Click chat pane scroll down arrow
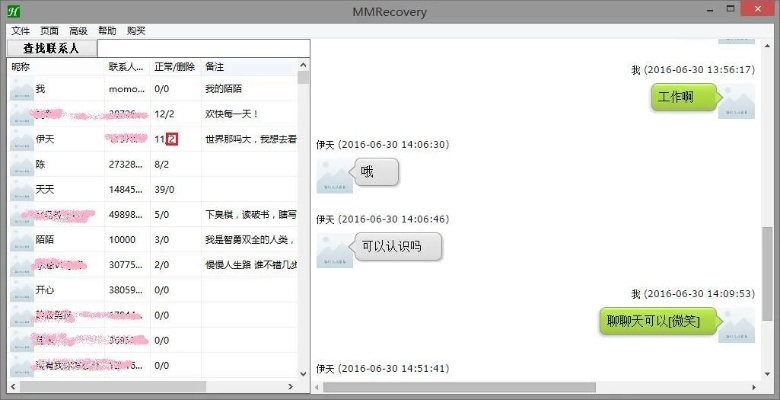Image resolution: width=780 pixels, height=400 pixels. pyautogui.click(x=767, y=374)
